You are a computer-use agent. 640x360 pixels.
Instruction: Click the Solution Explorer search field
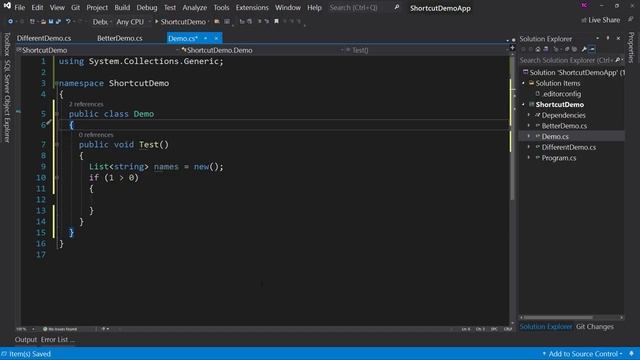[571, 60]
